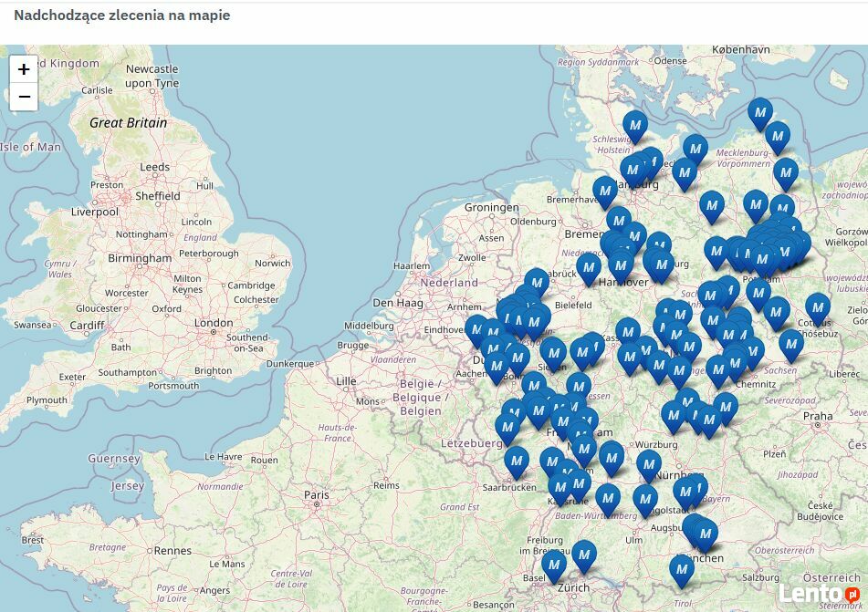Click the marker east of Bremerhaven

click(605, 191)
